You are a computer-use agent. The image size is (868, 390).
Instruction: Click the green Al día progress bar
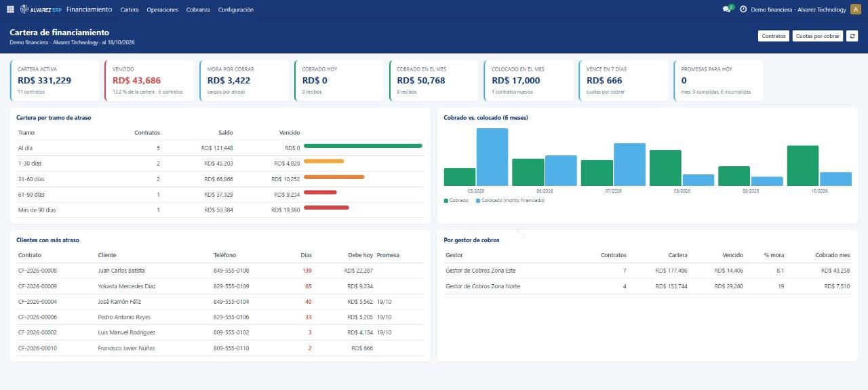coord(363,146)
